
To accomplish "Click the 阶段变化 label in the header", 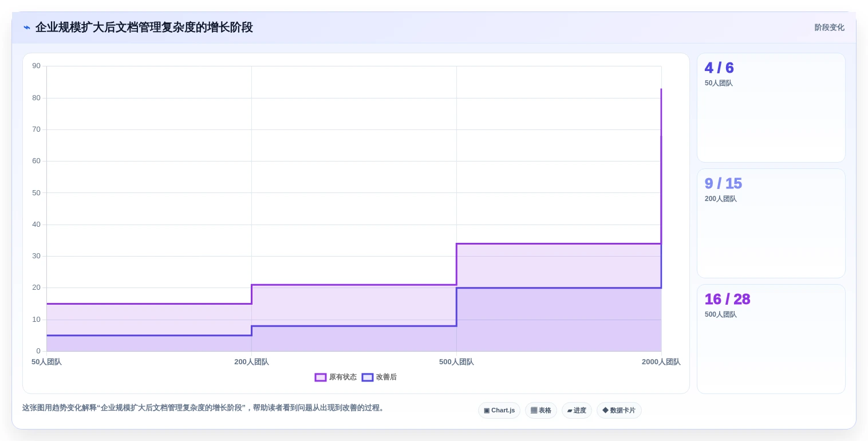I will click(x=829, y=27).
